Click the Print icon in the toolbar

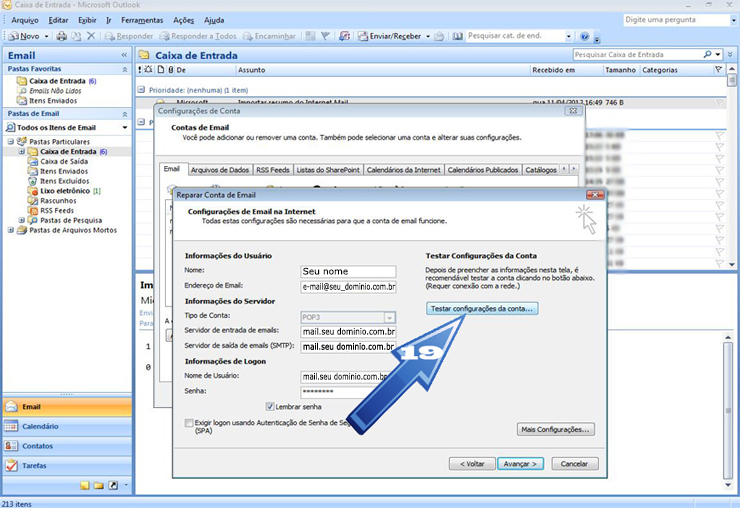click(x=61, y=36)
